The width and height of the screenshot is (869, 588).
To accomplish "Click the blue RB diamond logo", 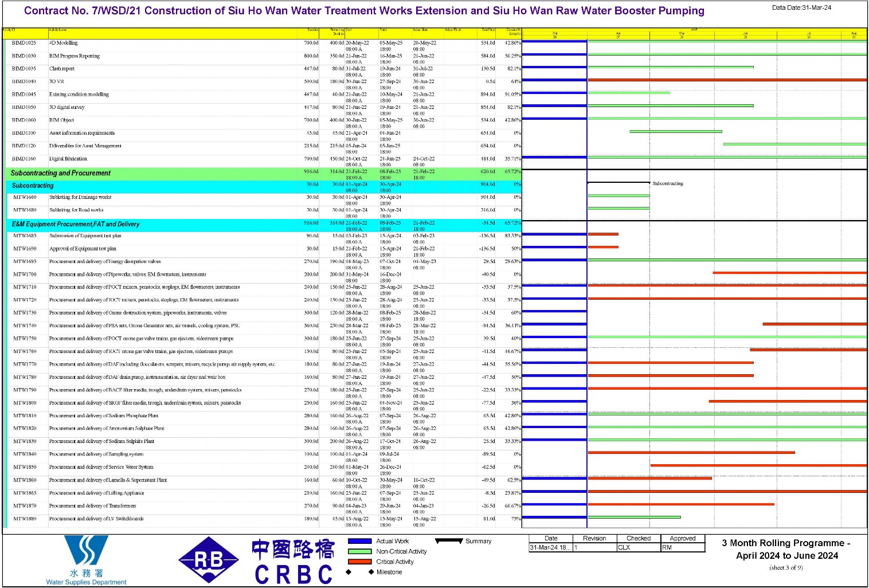I will pyautogui.click(x=209, y=560).
